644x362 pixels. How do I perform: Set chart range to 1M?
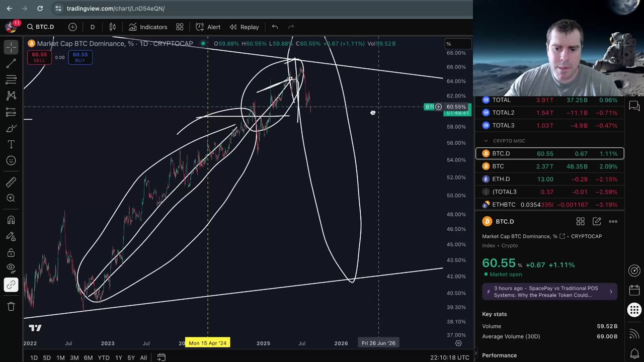coord(60,357)
